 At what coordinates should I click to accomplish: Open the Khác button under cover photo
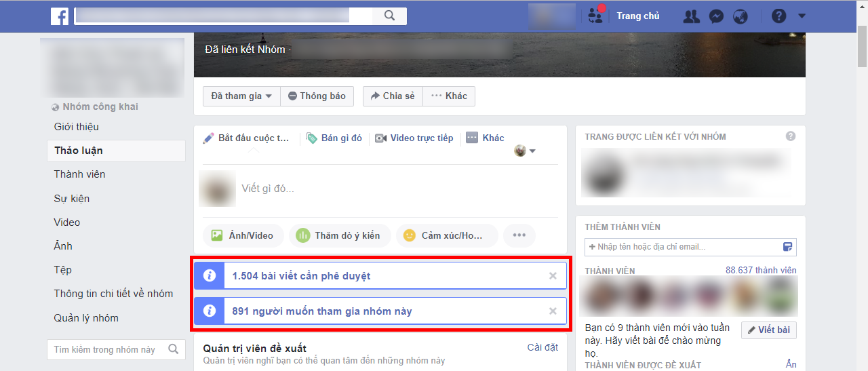pyautogui.click(x=449, y=96)
